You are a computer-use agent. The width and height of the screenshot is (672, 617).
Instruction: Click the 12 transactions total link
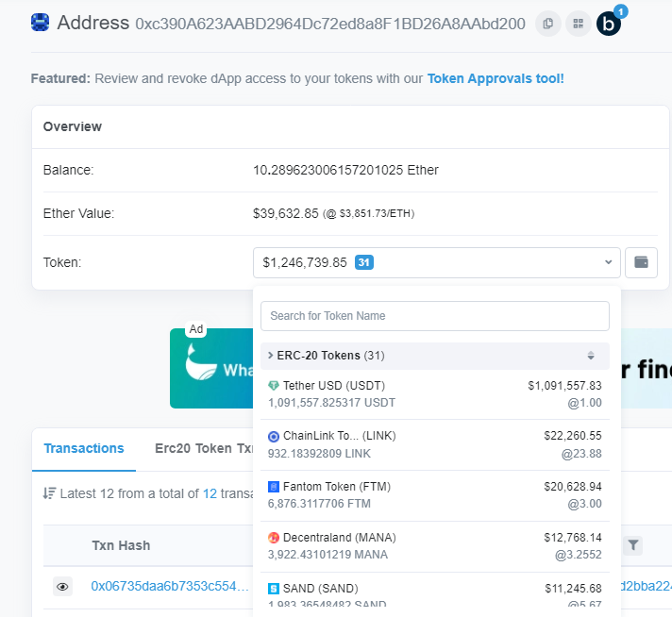(x=210, y=493)
